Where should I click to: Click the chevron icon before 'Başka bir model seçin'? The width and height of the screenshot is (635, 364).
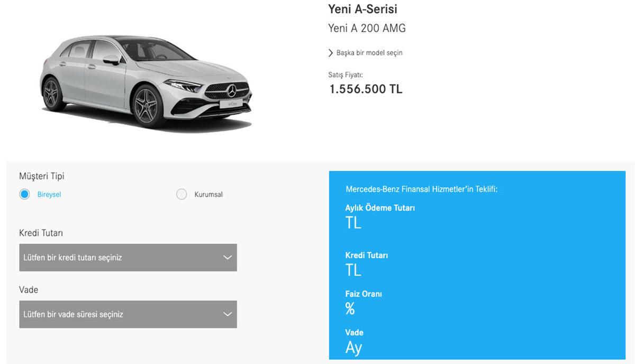point(331,52)
